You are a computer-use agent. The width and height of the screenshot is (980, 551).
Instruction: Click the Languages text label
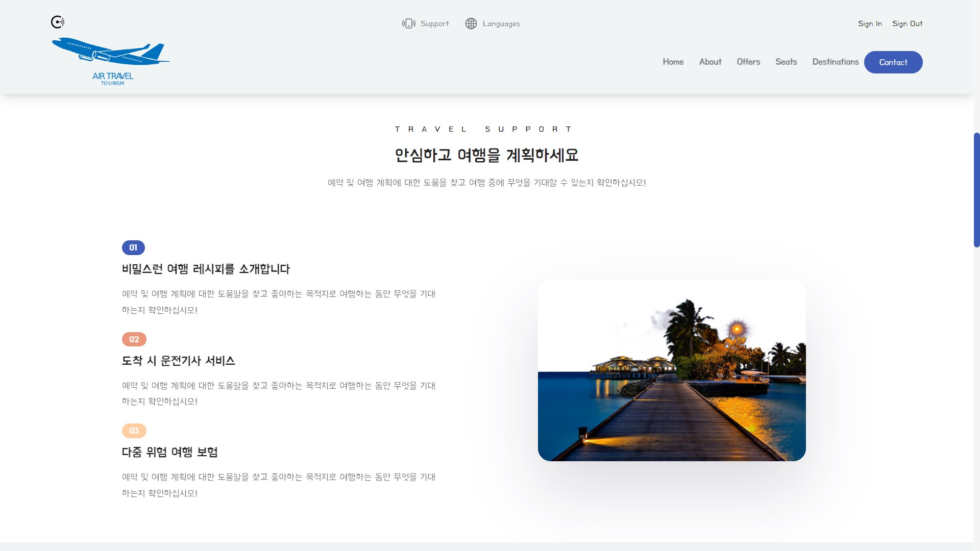point(501,23)
